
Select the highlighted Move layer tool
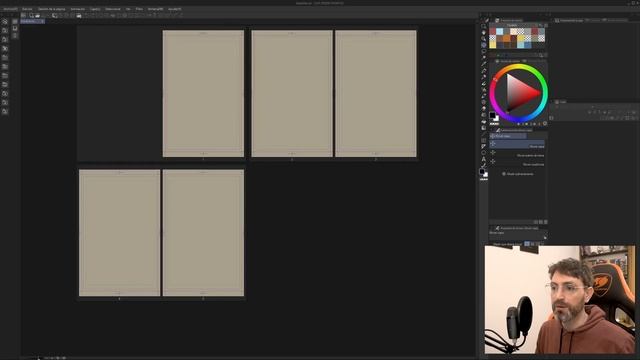484,45
